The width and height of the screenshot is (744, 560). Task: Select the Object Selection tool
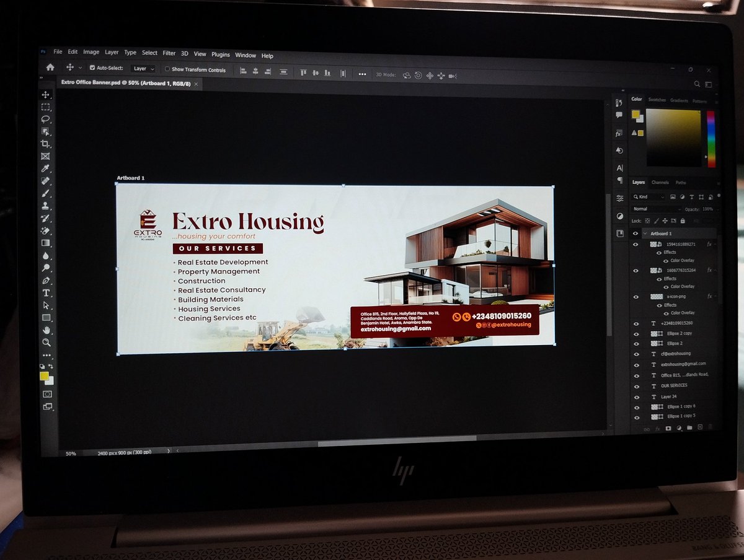pos(46,131)
